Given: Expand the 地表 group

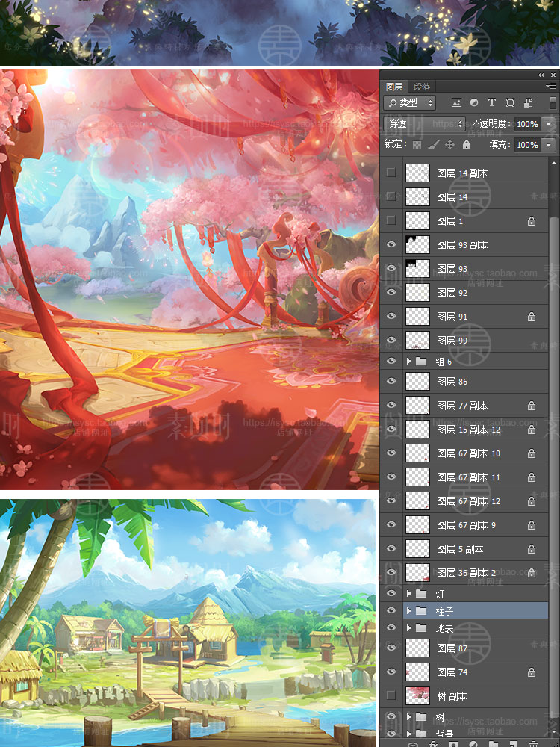Looking at the screenshot, I should 408,628.
